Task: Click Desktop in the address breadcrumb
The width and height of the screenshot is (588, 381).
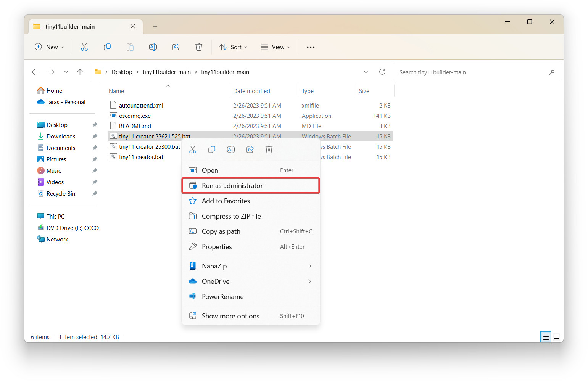Action: (x=122, y=72)
